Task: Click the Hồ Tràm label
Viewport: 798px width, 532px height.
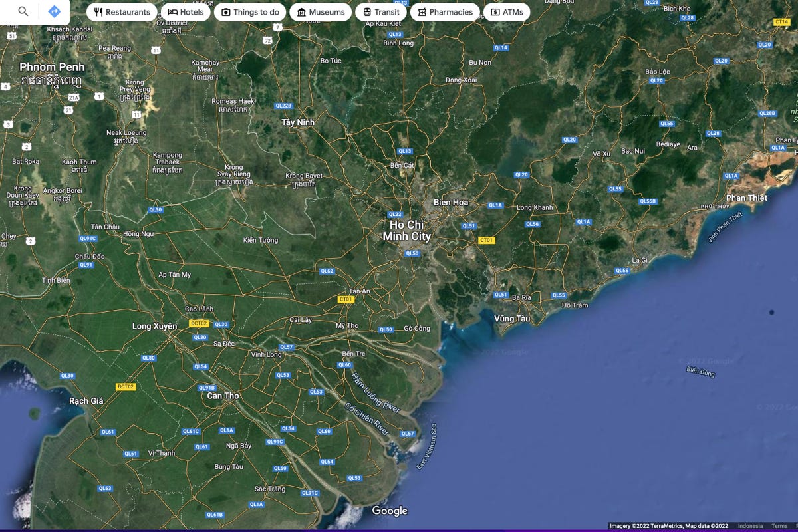Action: tap(575, 305)
